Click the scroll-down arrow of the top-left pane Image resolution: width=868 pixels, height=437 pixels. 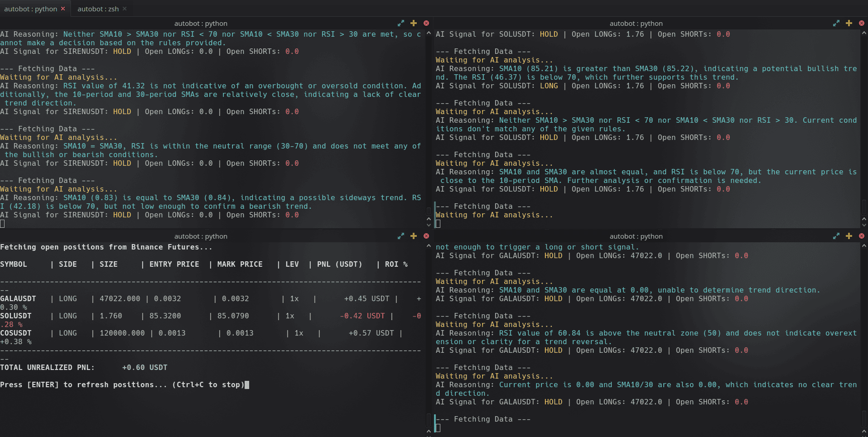(x=429, y=225)
